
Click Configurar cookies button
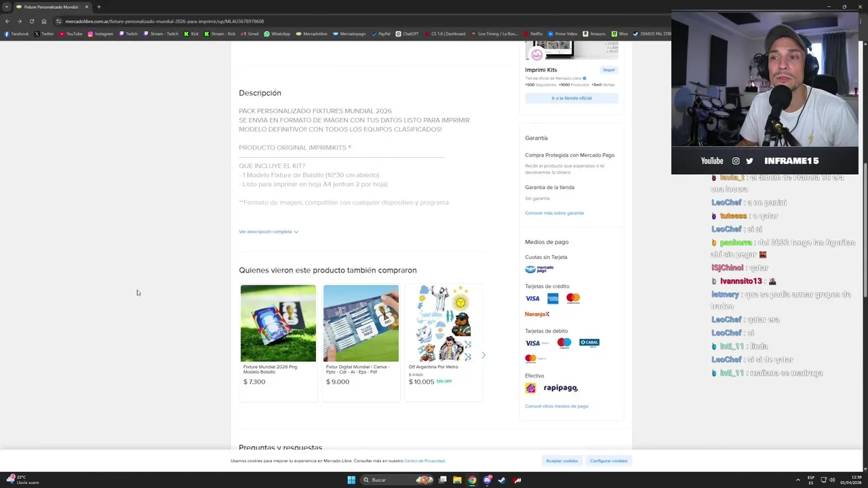[608, 461]
